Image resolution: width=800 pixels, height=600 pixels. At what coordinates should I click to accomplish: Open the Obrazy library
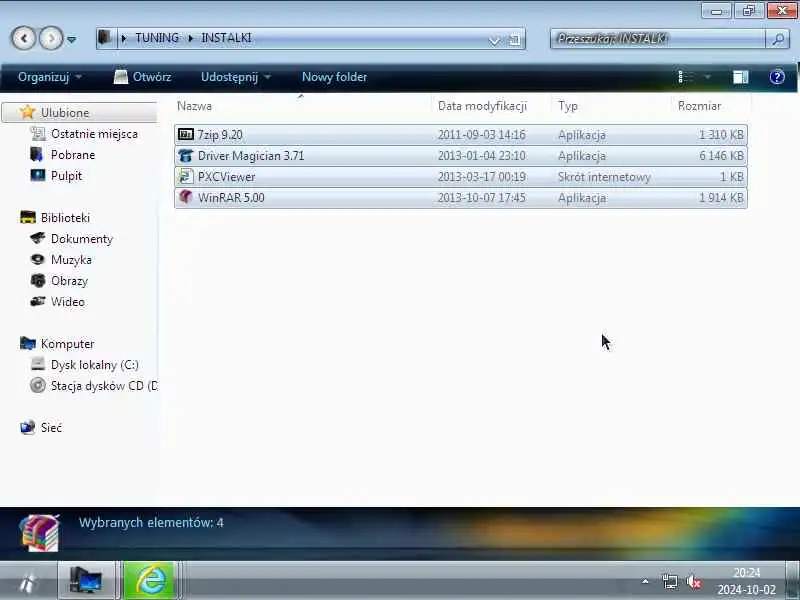pyautogui.click(x=69, y=281)
